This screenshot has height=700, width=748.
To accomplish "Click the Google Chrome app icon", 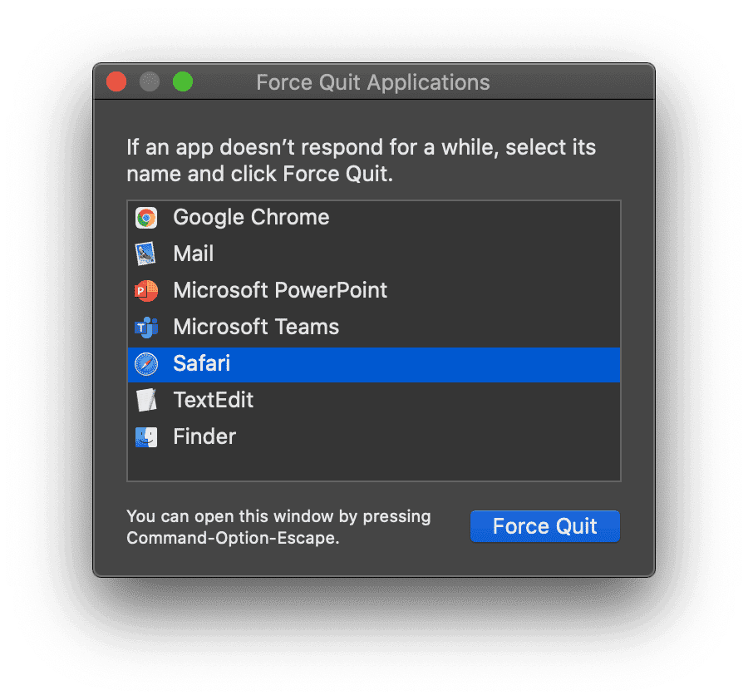I will [x=146, y=217].
